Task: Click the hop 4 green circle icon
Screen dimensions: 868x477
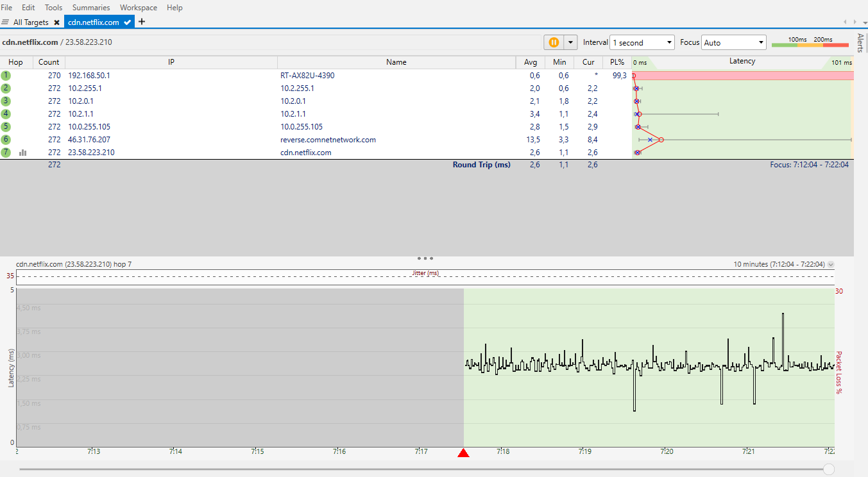Action: pyautogui.click(x=6, y=114)
